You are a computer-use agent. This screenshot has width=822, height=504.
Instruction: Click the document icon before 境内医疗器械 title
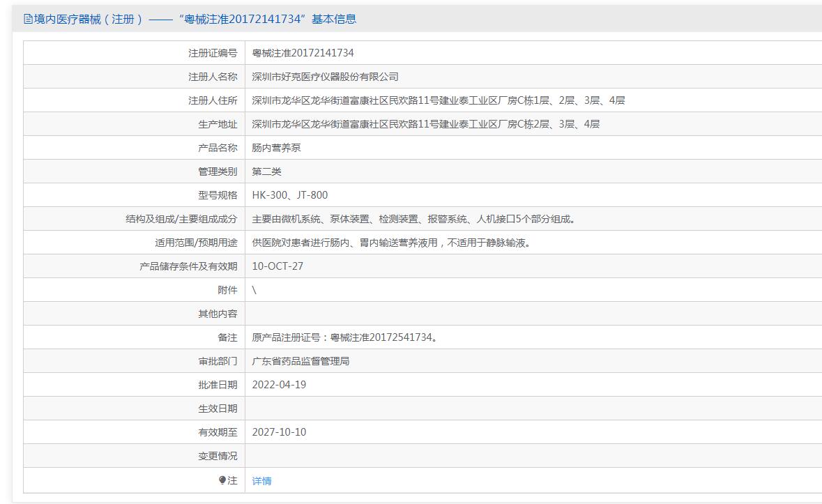[28, 20]
